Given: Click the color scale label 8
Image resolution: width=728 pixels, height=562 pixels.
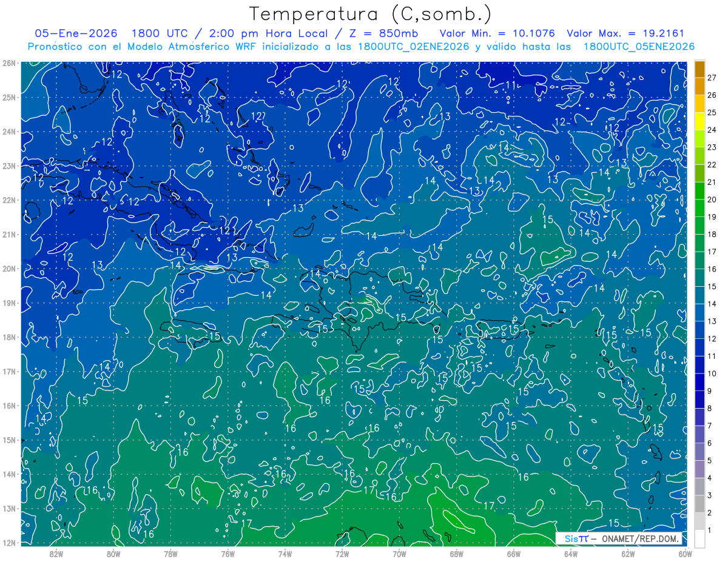Looking at the screenshot, I should (x=710, y=409).
